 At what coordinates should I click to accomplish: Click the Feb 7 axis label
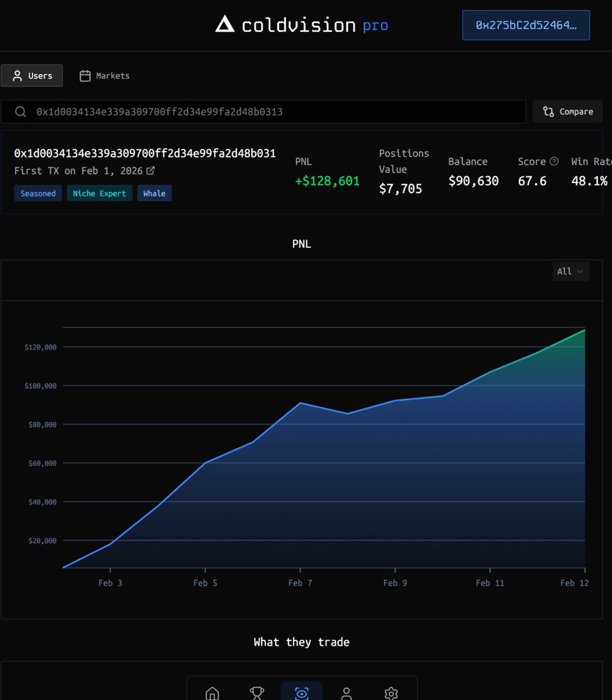[300, 583]
